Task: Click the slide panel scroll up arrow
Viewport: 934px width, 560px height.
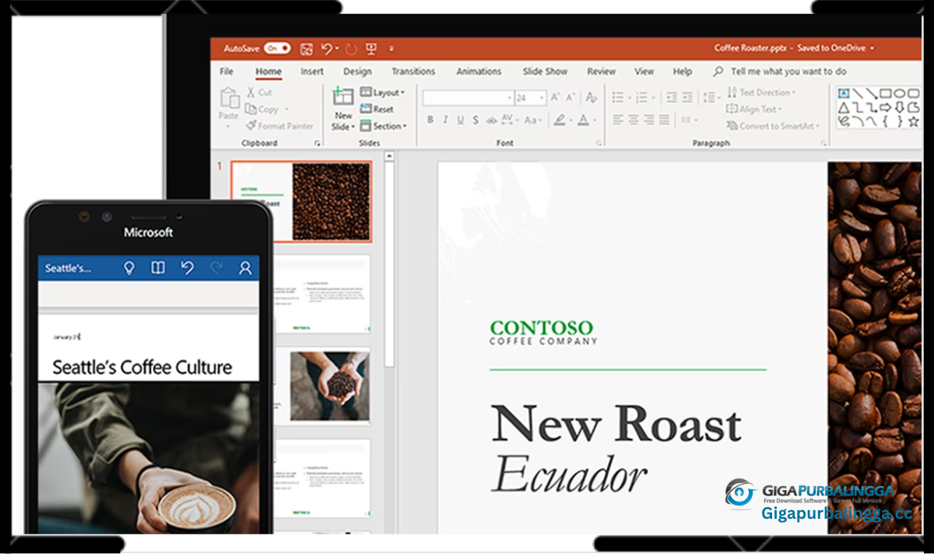Action: (x=389, y=156)
